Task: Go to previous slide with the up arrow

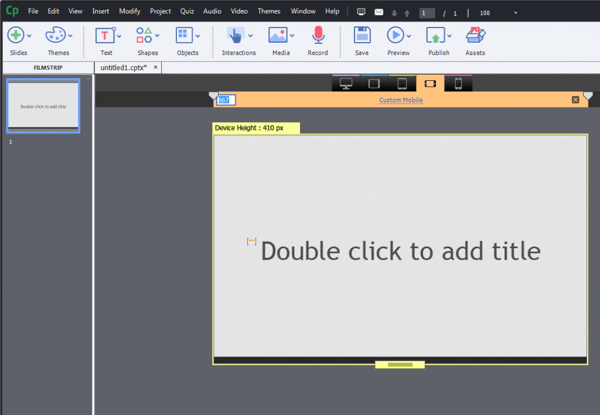Action: (x=407, y=13)
